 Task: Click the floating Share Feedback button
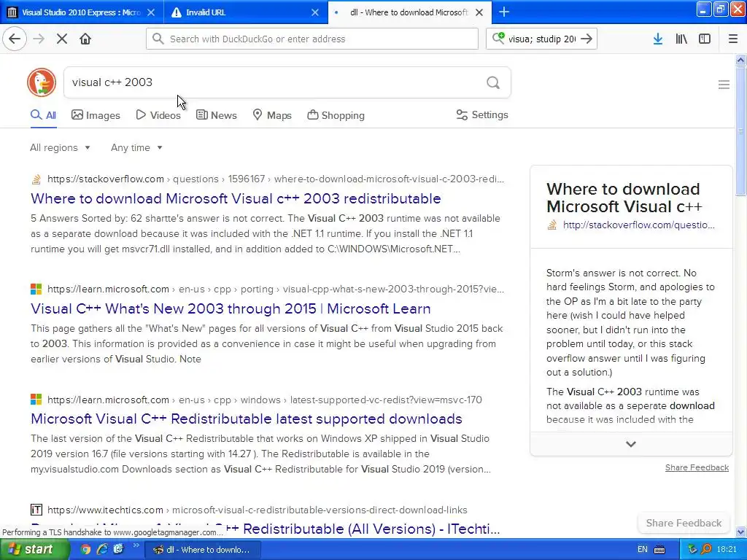click(684, 523)
